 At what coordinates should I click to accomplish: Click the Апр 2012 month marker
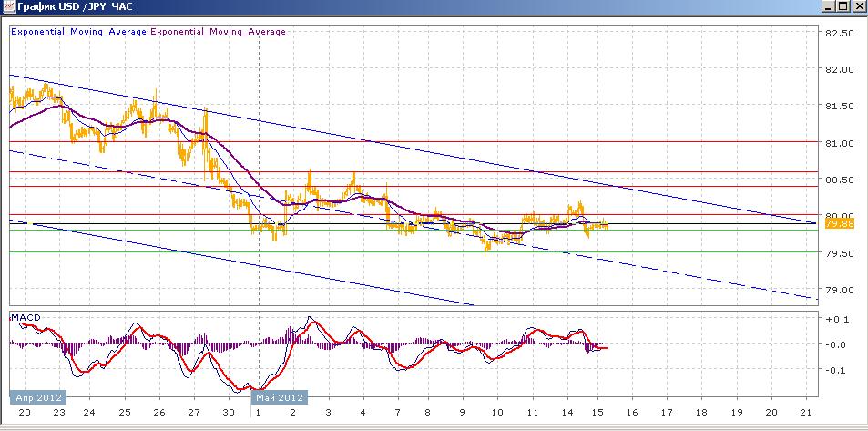point(37,397)
